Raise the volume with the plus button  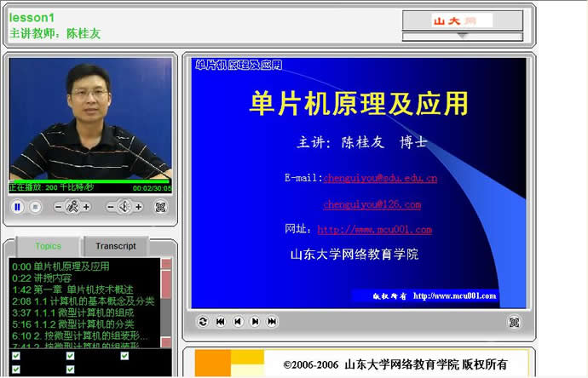click(139, 207)
